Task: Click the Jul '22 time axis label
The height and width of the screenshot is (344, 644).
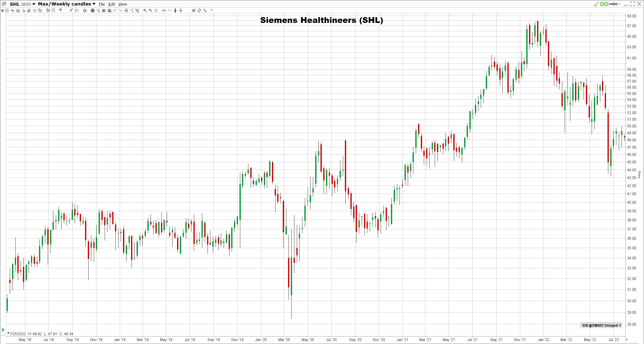Action: [x=614, y=340]
